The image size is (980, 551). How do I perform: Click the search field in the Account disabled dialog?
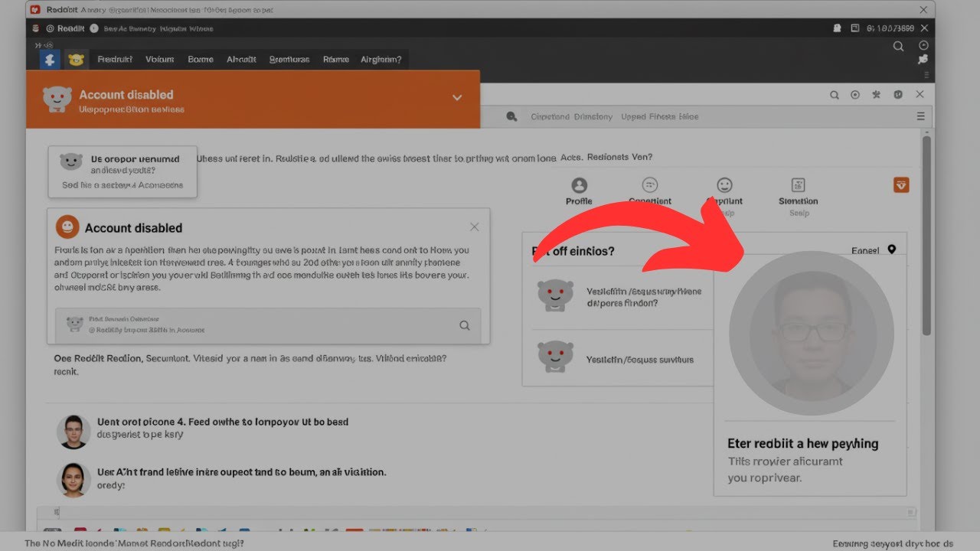point(268,325)
